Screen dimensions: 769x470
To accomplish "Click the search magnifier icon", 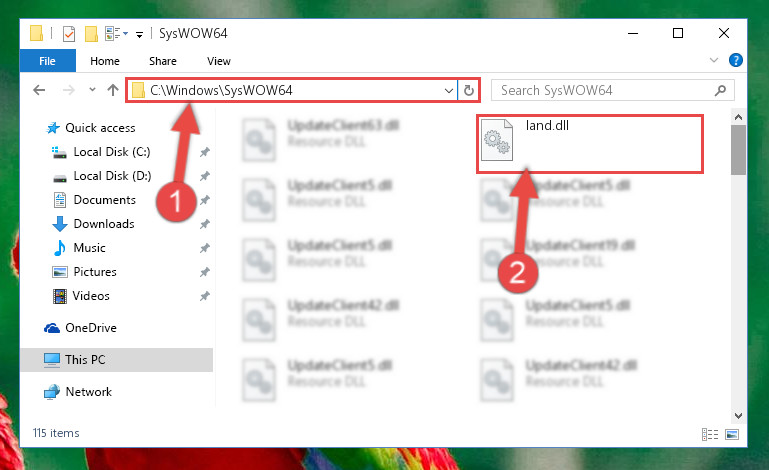I will 720,90.
